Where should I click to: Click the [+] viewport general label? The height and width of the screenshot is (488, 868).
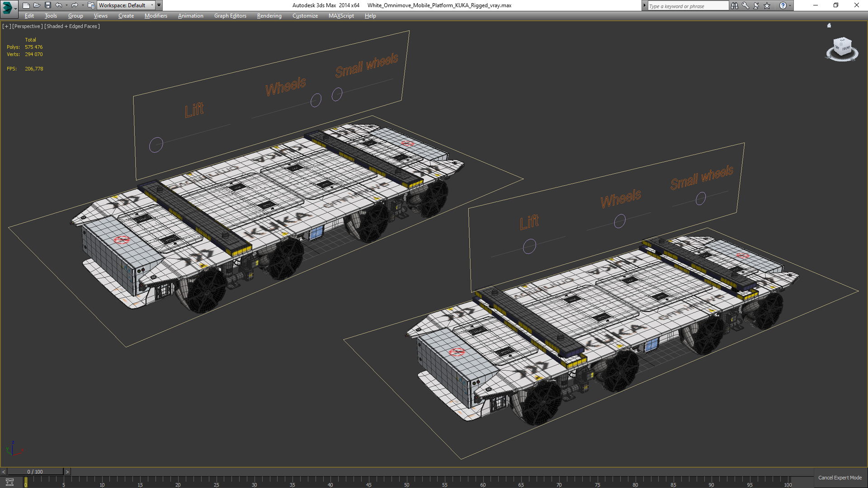(x=6, y=26)
